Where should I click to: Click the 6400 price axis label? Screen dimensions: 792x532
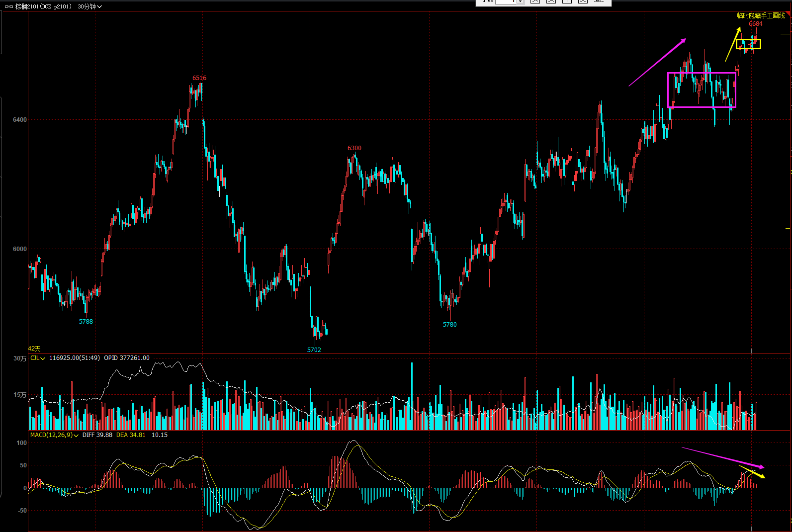[20, 120]
